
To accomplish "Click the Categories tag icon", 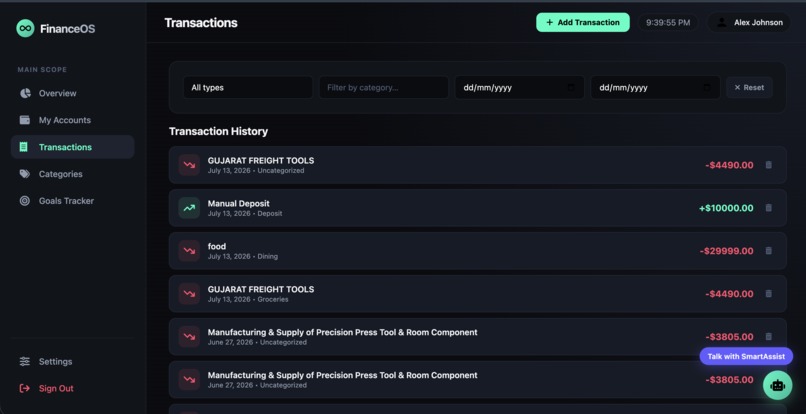I will 25,174.
